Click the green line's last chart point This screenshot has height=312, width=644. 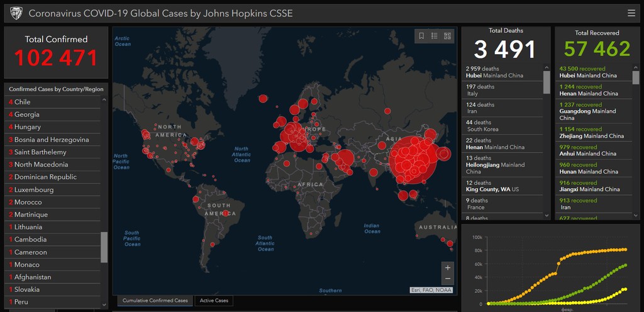[x=625, y=265]
